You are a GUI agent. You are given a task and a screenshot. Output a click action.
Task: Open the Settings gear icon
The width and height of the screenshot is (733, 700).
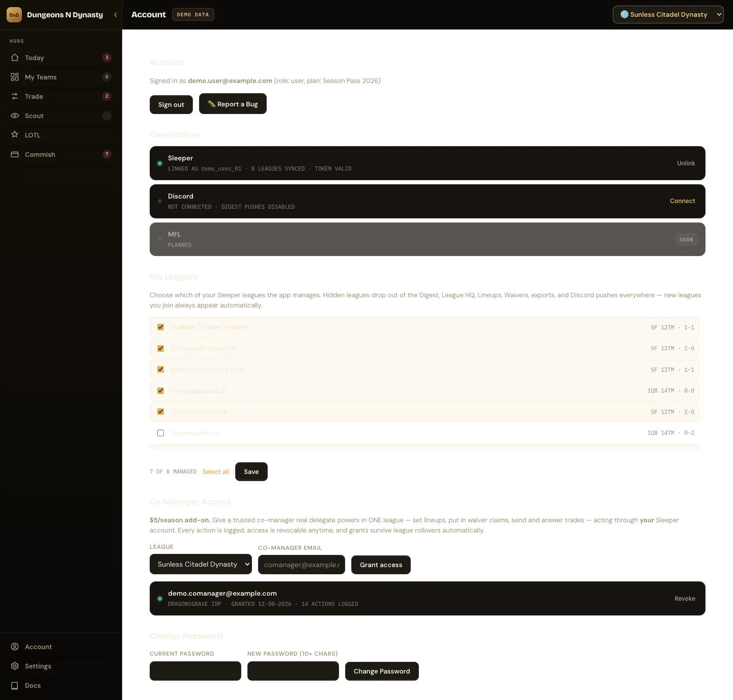(15, 666)
